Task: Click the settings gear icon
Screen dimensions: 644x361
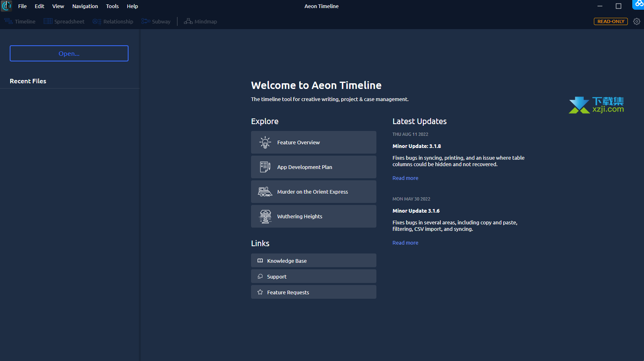Action: point(637,21)
